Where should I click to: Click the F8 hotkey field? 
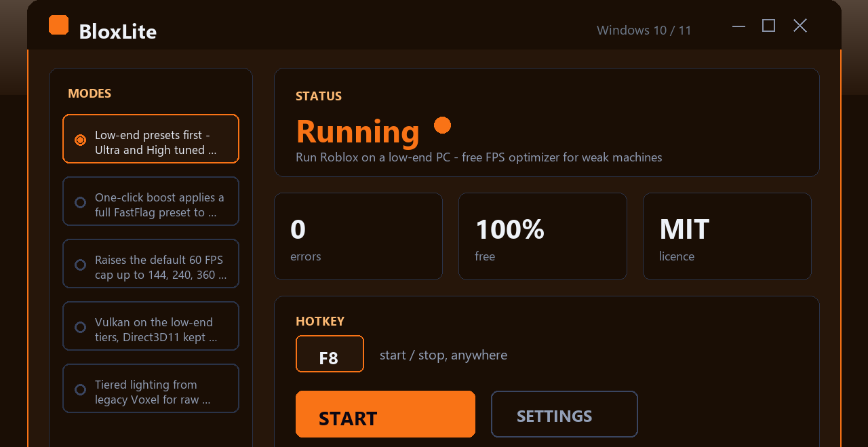point(330,354)
